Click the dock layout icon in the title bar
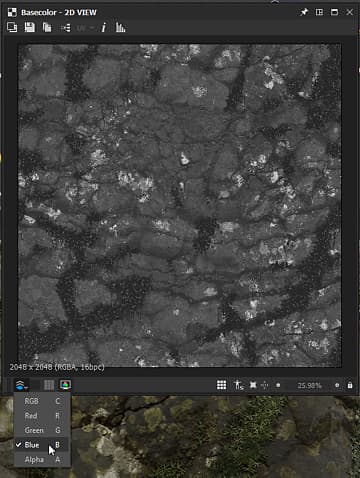The height and width of the screenshot is (478, 360). coord(319,12)
